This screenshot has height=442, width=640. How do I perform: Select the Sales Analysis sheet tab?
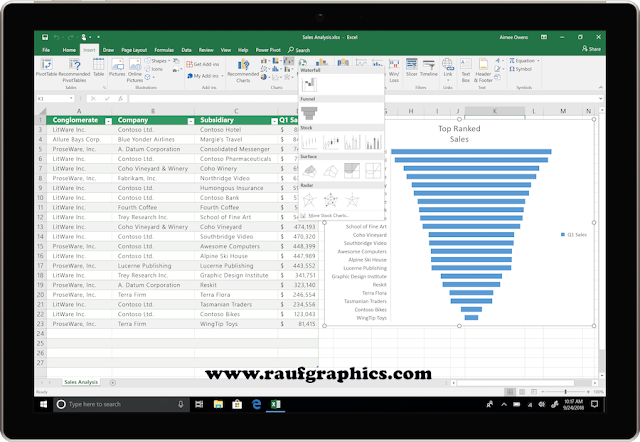(81, 382)
